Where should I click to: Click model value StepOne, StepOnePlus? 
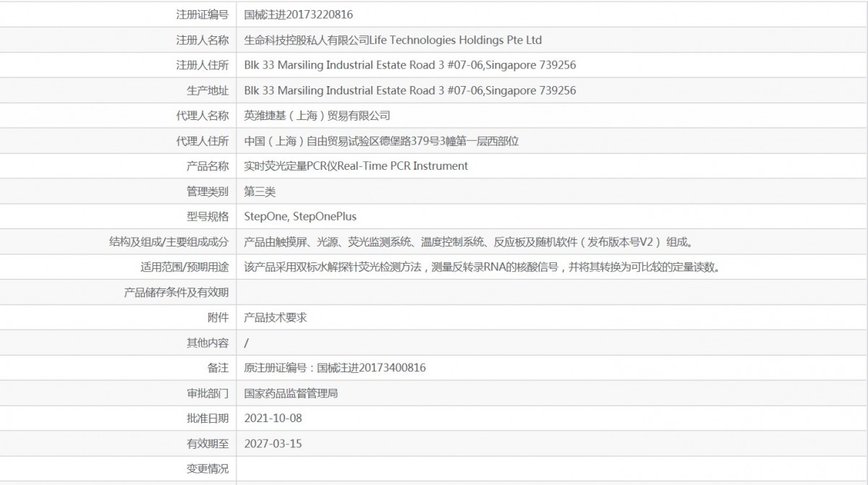[x=300, y=216]
